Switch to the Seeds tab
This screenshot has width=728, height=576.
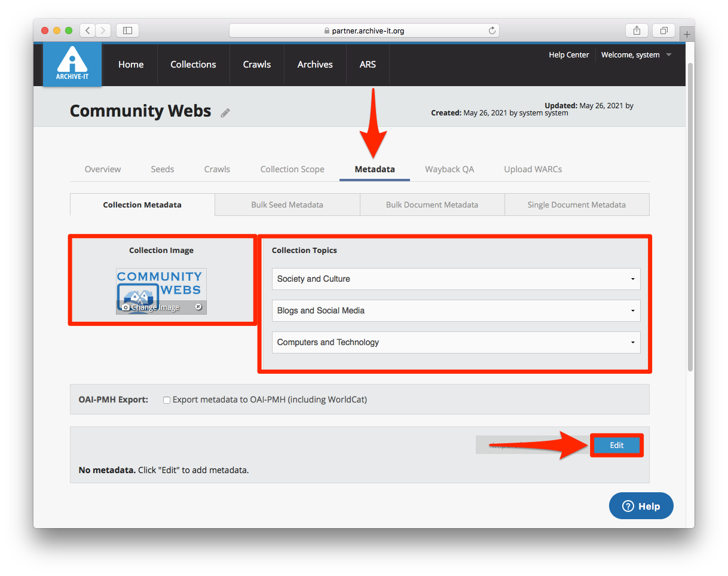point(162,169)
